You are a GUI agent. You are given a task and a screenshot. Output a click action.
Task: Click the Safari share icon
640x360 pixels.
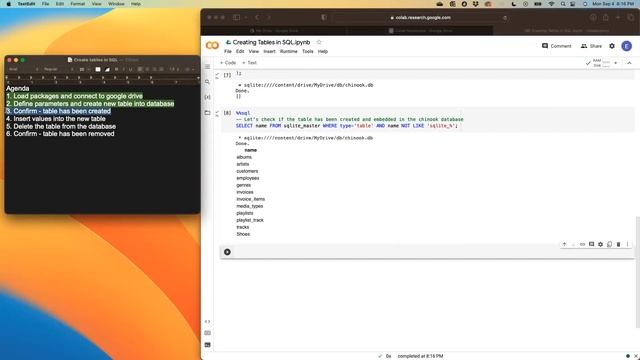click(606, 18)
